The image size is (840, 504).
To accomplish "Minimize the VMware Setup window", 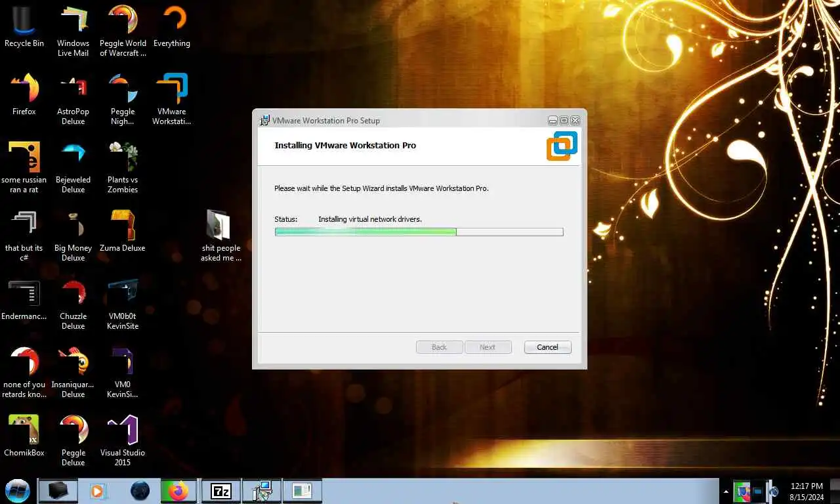I will point(553,120).
